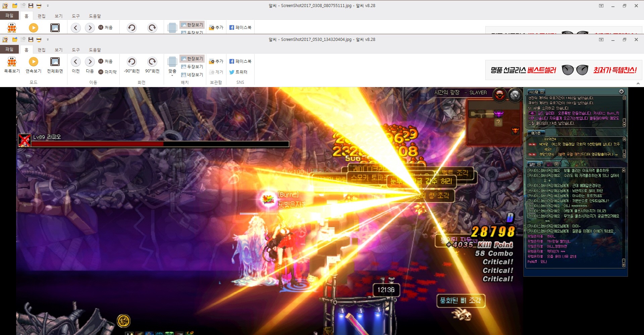This screenshot has height=335, width=644.
Task: Click 페이스북 in back window
Action: pos(240,27)
